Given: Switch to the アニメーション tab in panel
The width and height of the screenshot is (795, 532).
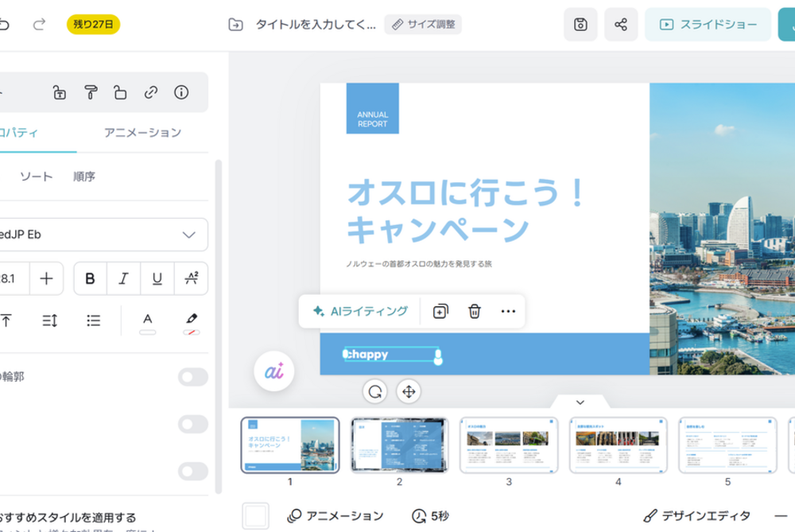Looking at the screenshot, I should point(142,133).
